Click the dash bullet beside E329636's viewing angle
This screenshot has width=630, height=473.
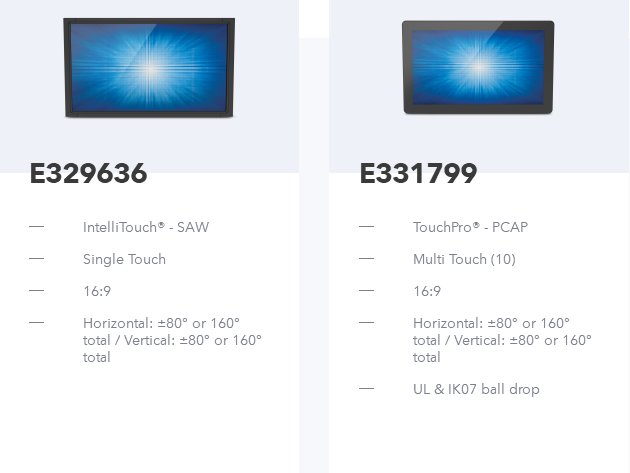[37, 322]
